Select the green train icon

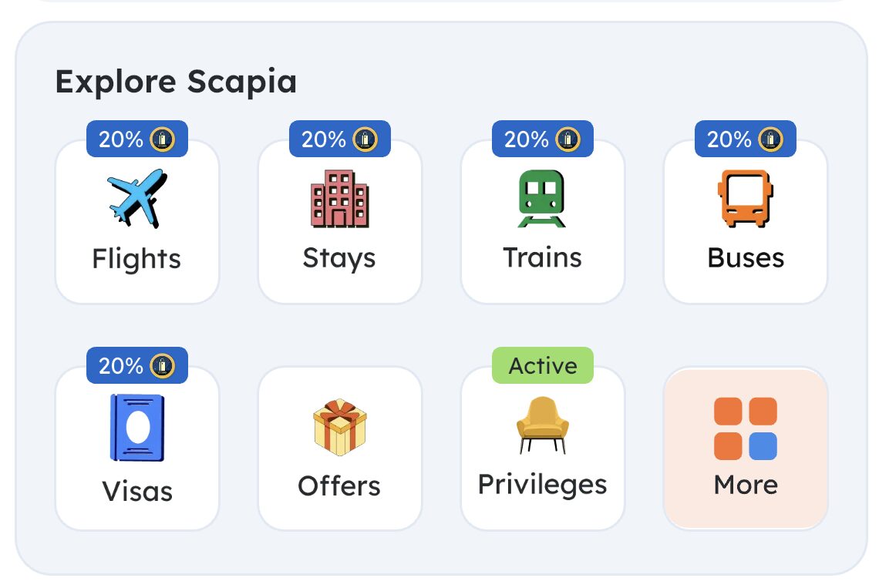pos(542,198)
